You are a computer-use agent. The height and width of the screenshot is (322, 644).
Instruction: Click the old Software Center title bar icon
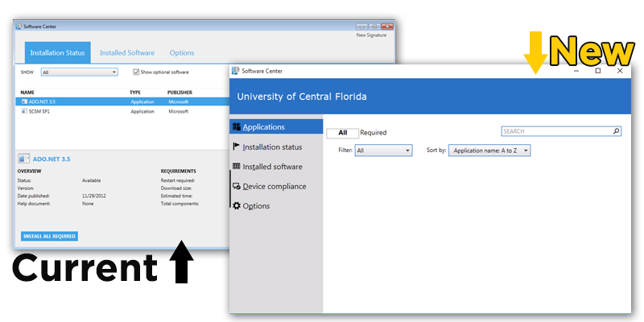(x=19, y=27)
